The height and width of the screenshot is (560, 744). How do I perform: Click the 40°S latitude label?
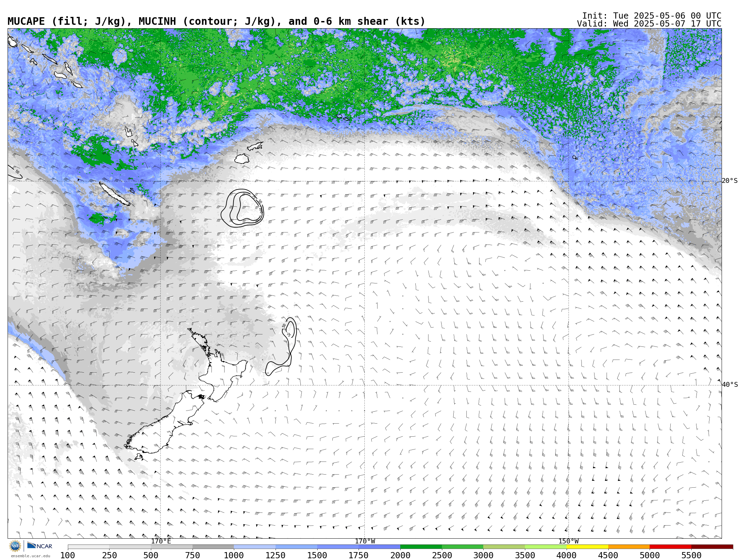730,385
